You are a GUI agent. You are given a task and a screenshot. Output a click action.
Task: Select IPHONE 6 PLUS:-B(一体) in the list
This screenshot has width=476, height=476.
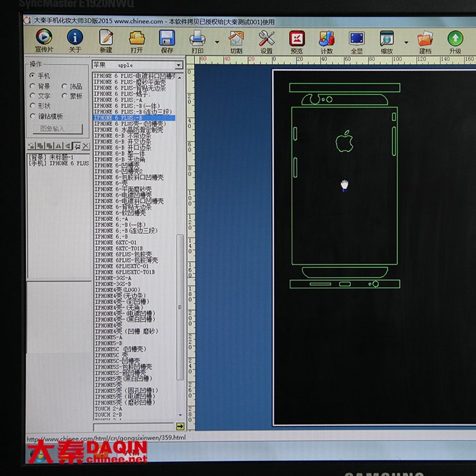(126, 105)
